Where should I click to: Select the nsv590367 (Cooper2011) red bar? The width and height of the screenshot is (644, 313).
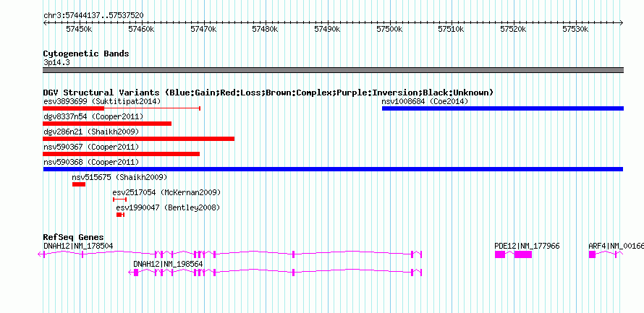[x=121, y=154]
